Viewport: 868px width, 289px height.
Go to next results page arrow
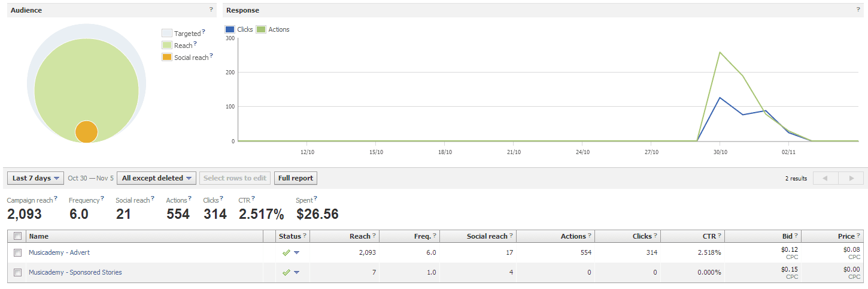851,178
